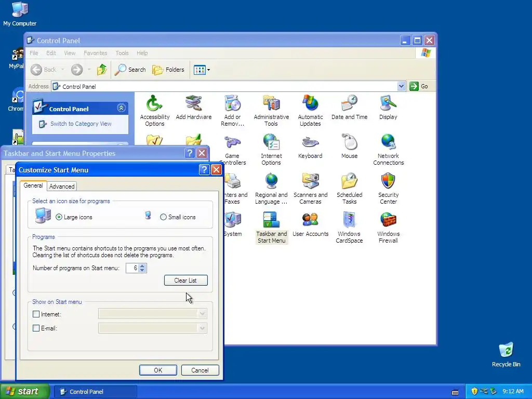Click the Start button
532x399 pixels.
pyautogui.click(x=24, y=391)
